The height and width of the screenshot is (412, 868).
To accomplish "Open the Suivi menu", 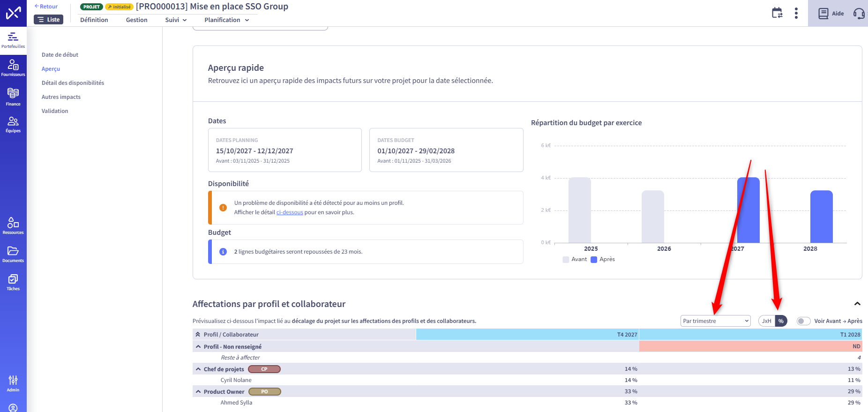I will coord(176,20).
